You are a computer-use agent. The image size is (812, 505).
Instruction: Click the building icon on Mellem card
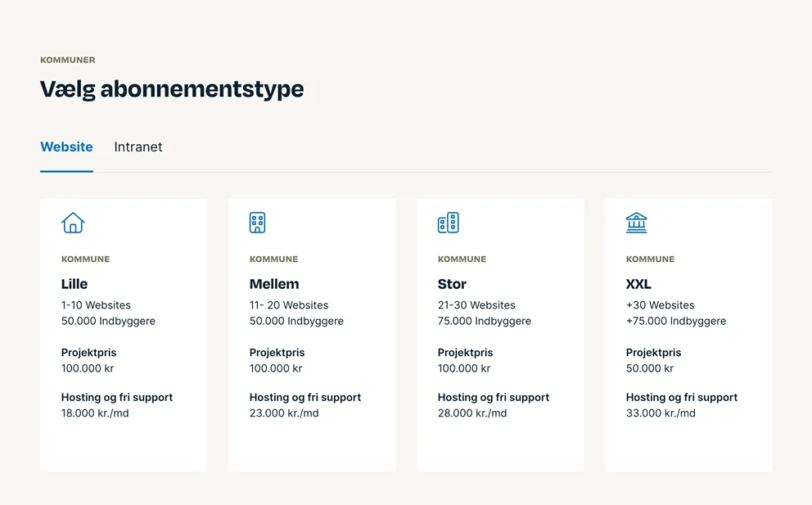(257, 223)
